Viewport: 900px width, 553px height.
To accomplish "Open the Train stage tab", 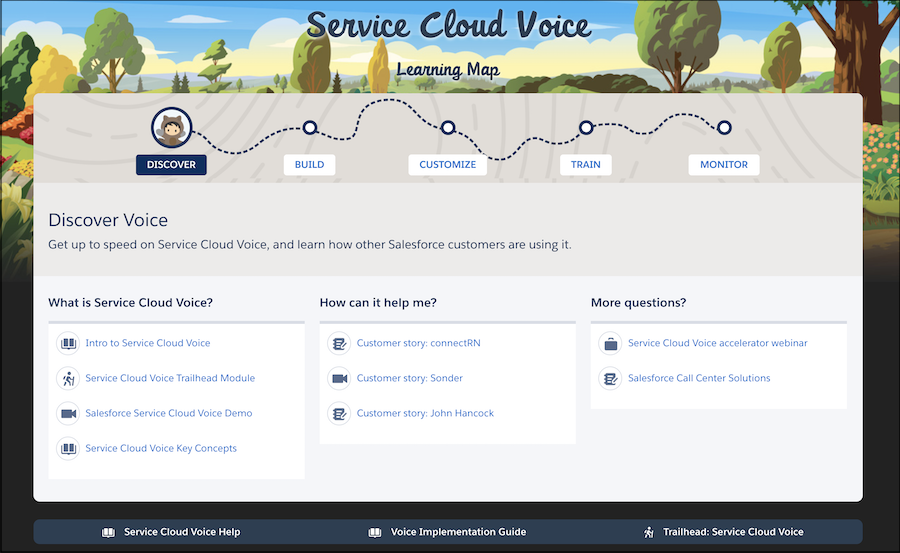I will (x=586, y=164).
